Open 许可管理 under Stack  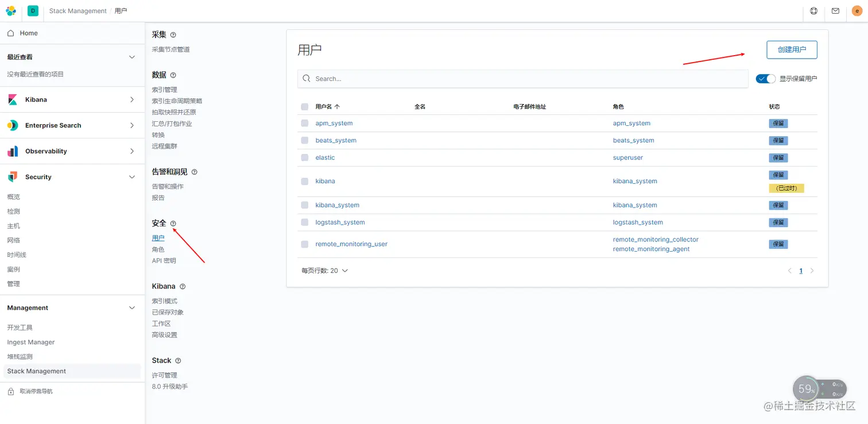165,375
